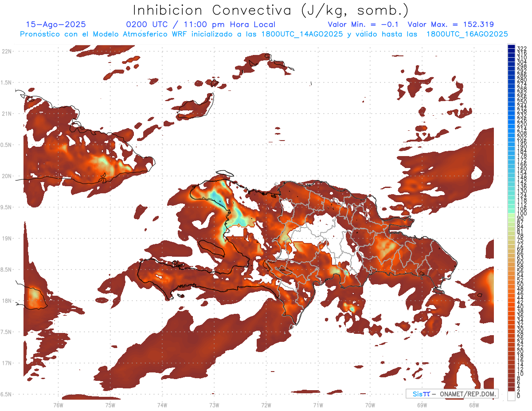Click the 68W longitude axis label
This screenshot has width=532, height=411.
click(473, 405)
